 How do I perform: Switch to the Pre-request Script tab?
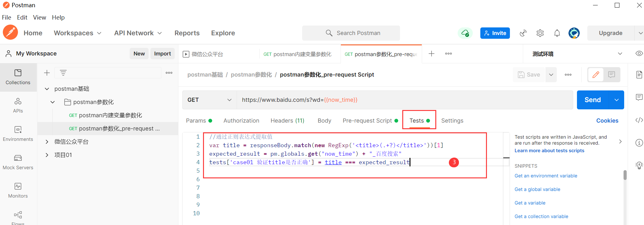(x=367, y=121)
